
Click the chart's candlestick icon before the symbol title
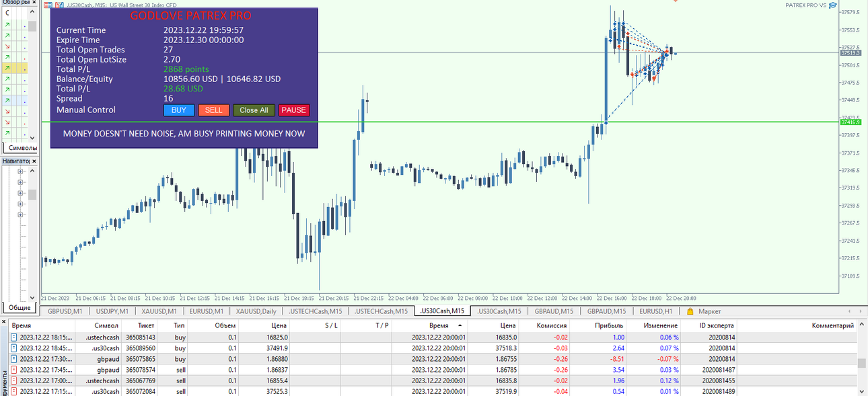click(59, 5)
